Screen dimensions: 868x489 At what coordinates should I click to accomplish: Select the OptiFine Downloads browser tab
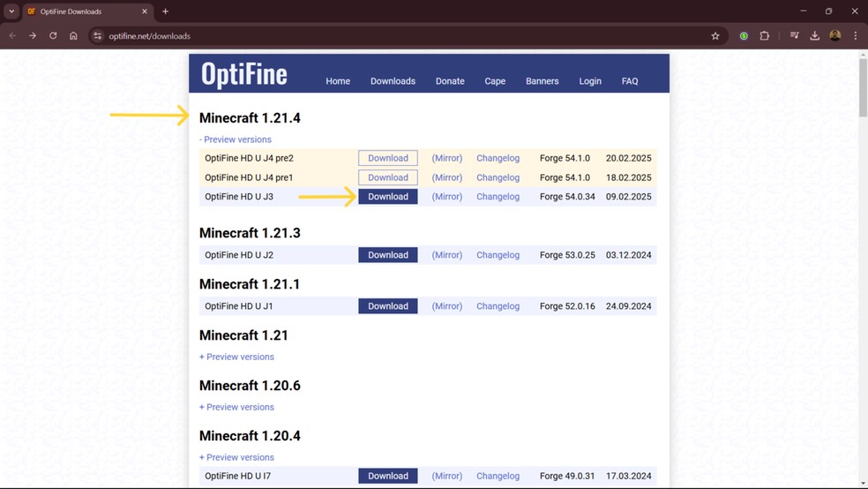(86, 11)
